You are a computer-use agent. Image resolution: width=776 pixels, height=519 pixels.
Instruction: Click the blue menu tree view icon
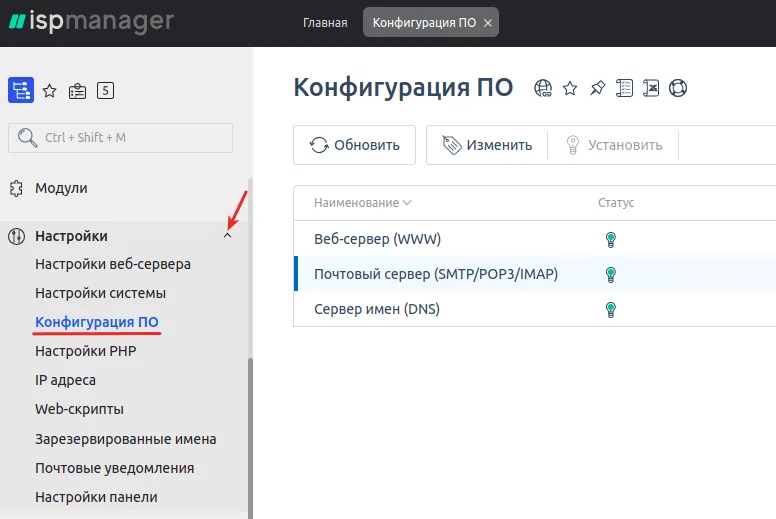pyautogui.click(x=21, y=91)
